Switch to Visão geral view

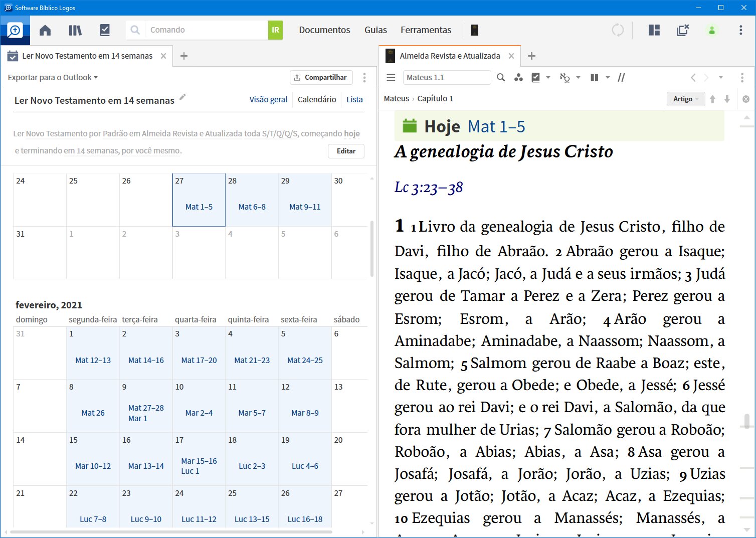[268, 99]
